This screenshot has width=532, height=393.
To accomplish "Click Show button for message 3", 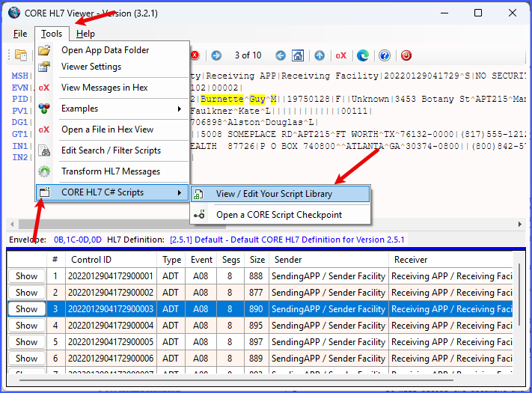I will coord(27,309).
